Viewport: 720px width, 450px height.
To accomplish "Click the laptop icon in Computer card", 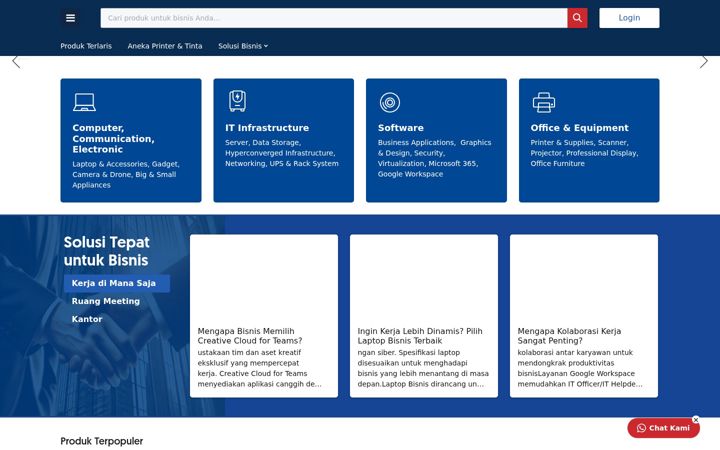I will click(84, 102).
